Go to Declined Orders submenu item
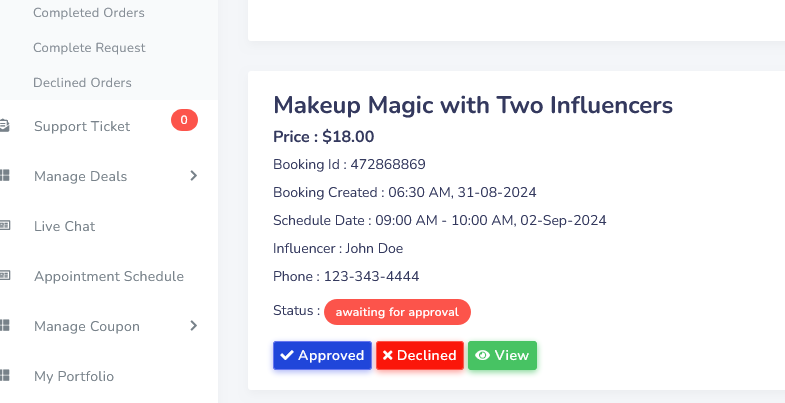The width and height of the screenshot is (785, 403). tap(82, 83)
